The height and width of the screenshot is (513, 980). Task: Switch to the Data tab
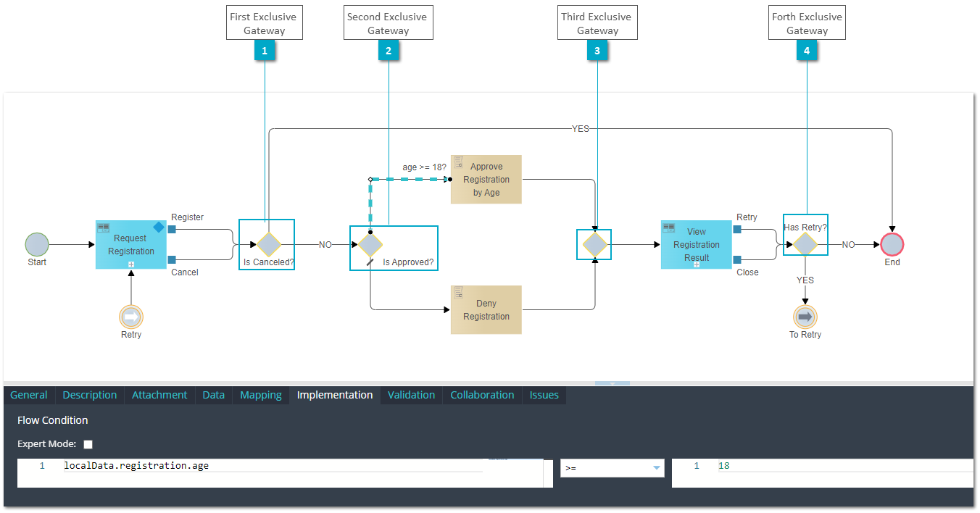click(x=214, y=395)
